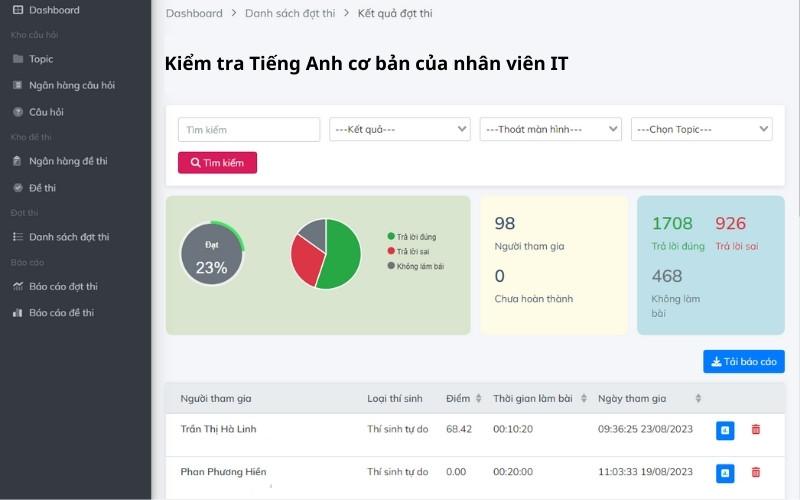
Task: Click the Danh sách đợt thi breadcrumb
Action: (x=290, y=13)
